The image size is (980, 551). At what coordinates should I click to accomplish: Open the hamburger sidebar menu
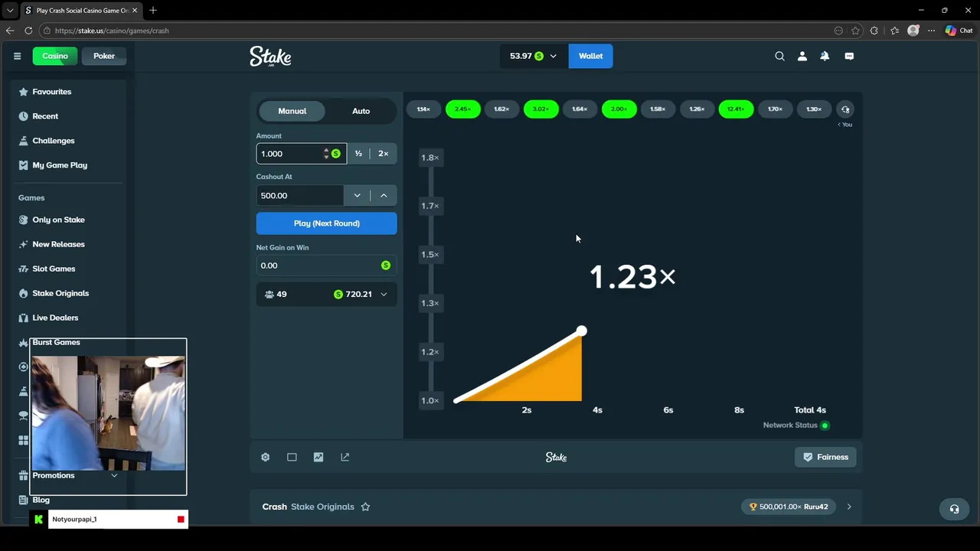pyautogui.click(x=17, y=56)
